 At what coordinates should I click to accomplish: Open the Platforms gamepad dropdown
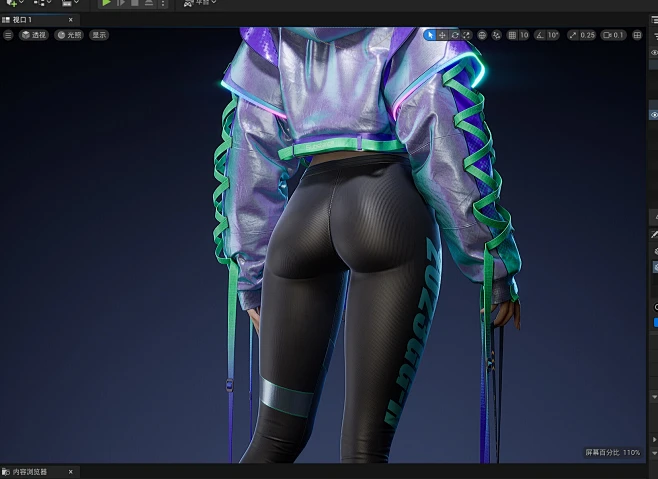[x=200, y=3]
